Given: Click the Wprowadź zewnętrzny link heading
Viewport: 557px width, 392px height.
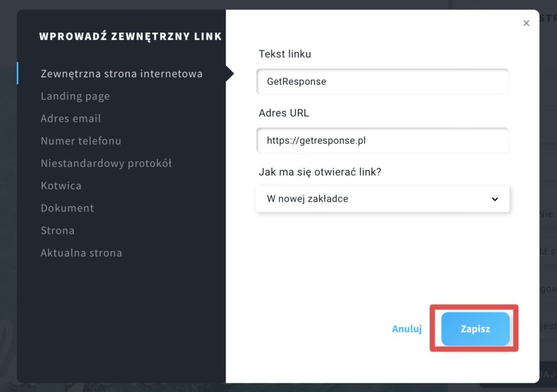Looking at the screenshot, I should 131,36.
